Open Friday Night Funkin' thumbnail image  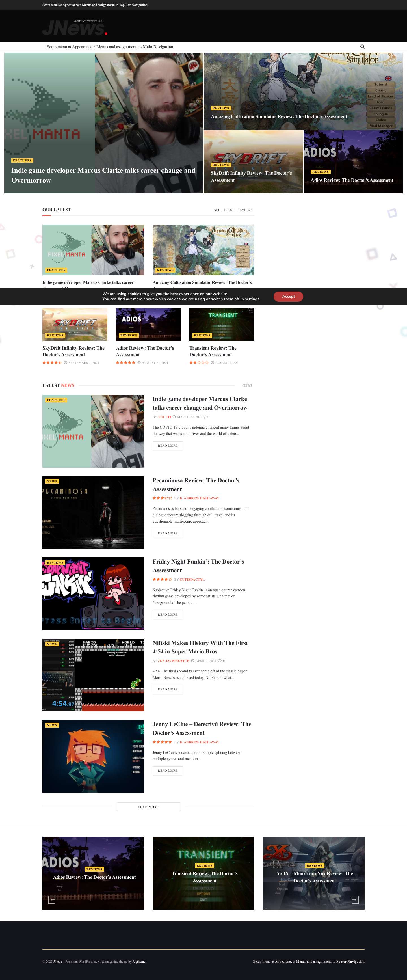(x=93, y=593)
